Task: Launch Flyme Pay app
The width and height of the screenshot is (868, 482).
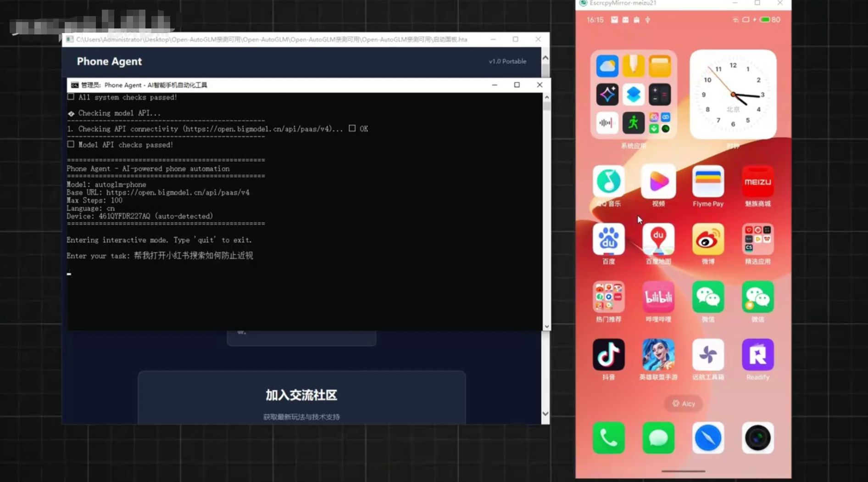Action: [708, 181]
